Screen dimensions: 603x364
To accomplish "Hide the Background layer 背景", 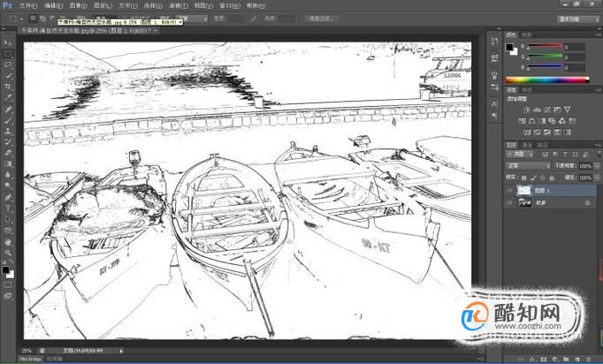I will pos(510,202).
